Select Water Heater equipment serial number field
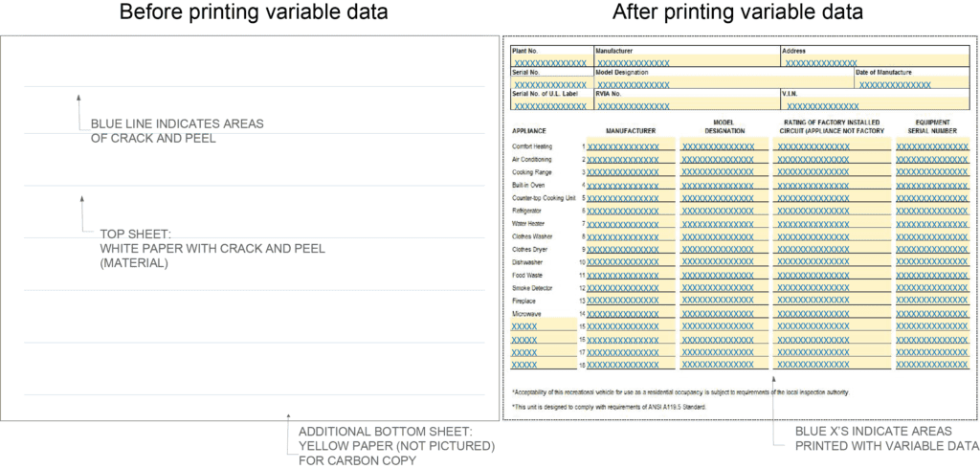This screenshot has width=980, height=469. (x=932, y=223)
